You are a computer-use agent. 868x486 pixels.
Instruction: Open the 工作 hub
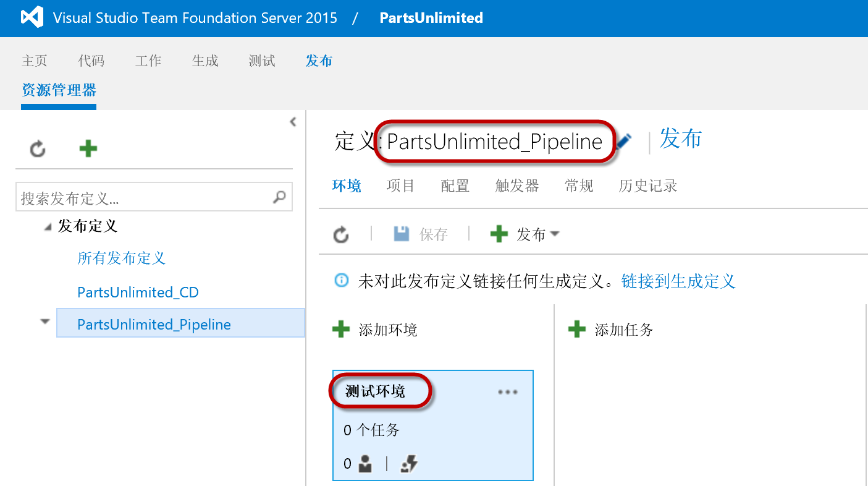click(148, 61)
